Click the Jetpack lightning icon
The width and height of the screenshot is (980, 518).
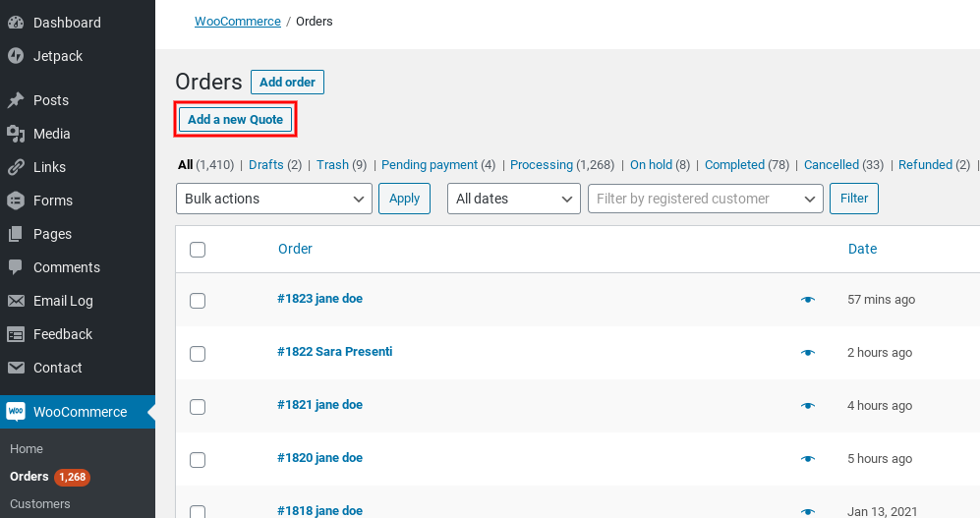click(16, 56)
